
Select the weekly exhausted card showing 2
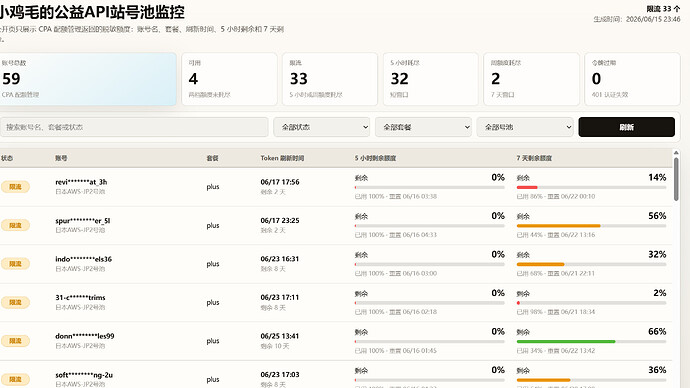click(532, 79)
